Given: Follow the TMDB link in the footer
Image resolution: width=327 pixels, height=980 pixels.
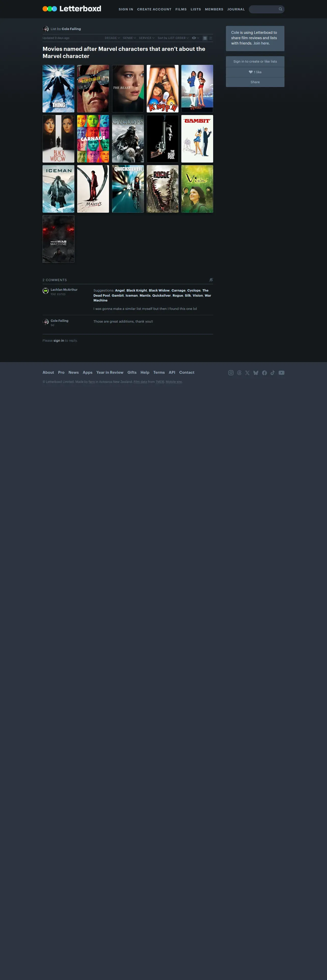Looking at the screenshot, I should (160, 382).
